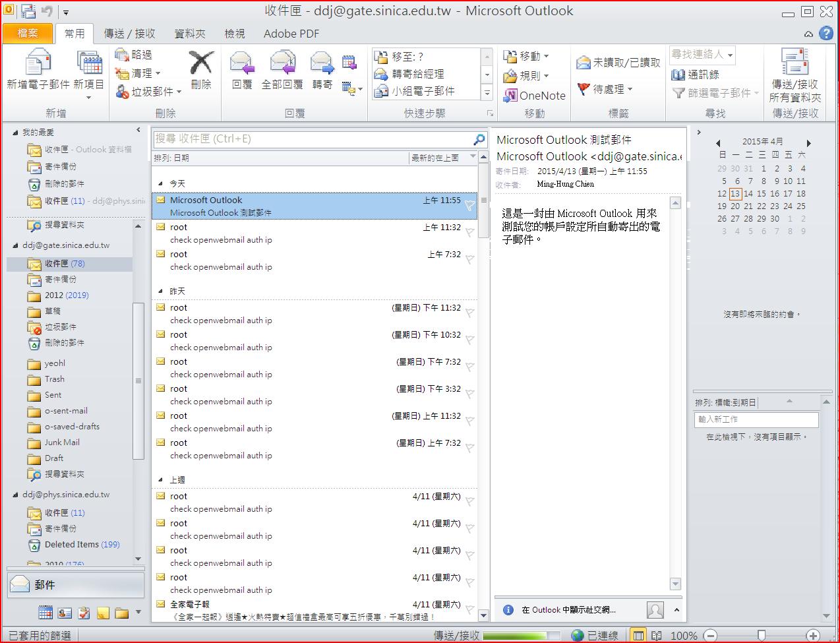The image size is (840, 643).
Task: Click 傳送/接收所有資料夾 send/receive all folders icon
Action: click(x=795, y=62)
